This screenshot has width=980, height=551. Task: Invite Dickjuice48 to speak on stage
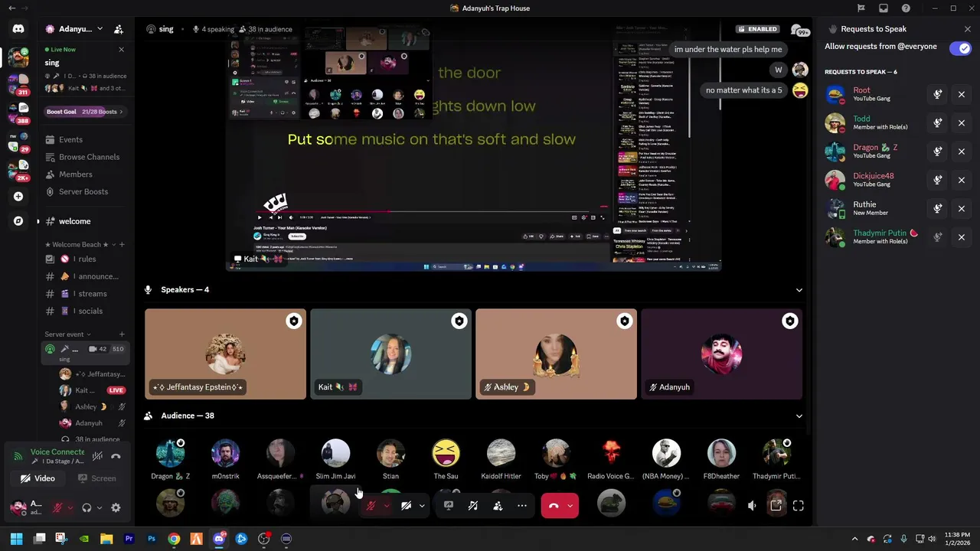click(x=938, y=180)
